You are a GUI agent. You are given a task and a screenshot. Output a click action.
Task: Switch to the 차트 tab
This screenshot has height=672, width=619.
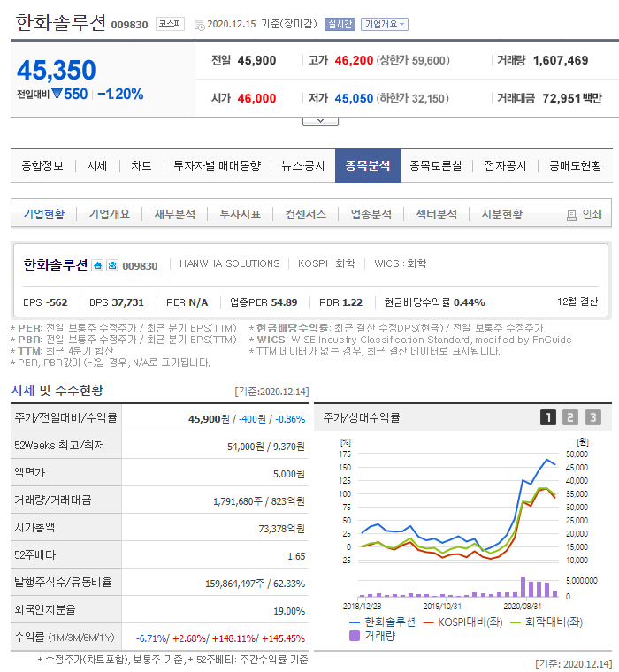pos(141,166)
